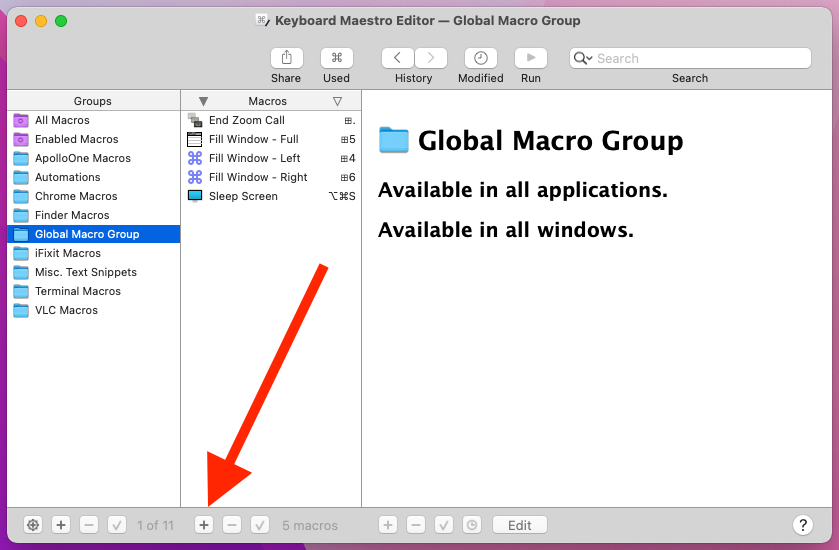839x550 pixels.
Task: Select Fill Window - Left macro
Action: [x=271, y=158]
